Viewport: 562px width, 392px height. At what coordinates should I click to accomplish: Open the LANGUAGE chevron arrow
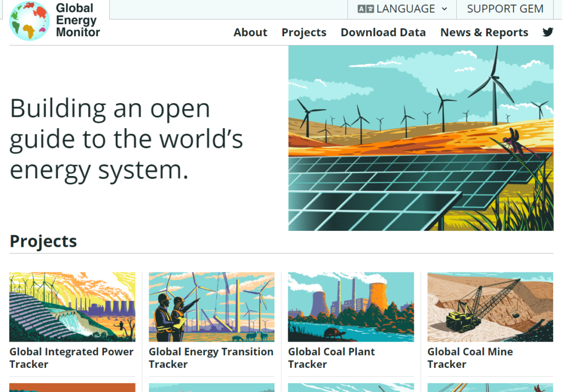coord(443,9)
